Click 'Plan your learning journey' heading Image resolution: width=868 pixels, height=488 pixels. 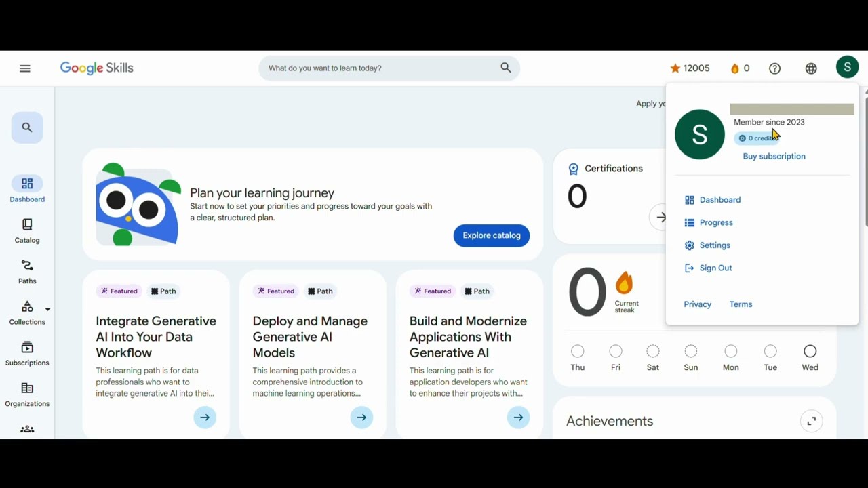coord(262,193)
